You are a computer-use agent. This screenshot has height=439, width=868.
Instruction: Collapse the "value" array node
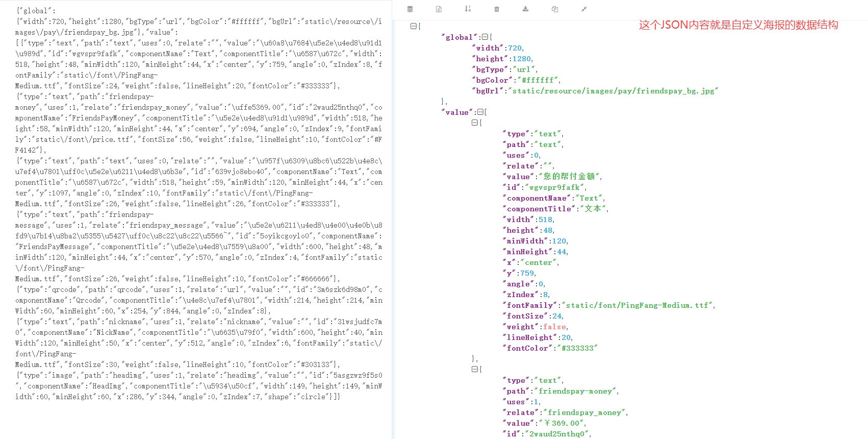pos(479,112)
